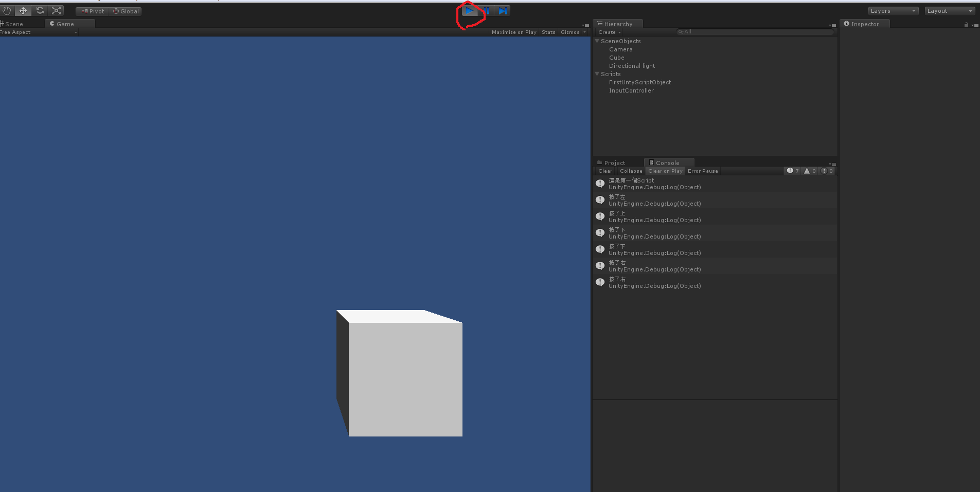Screen dimensions: 980x492
Task: Clear the Console log
Action: [x=604, y=171]
